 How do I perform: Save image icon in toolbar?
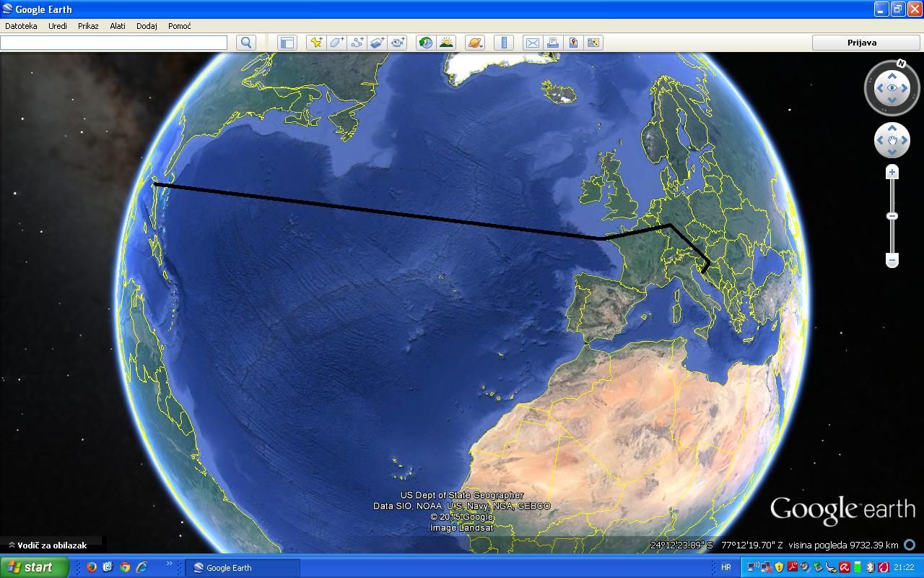point(573,43)
